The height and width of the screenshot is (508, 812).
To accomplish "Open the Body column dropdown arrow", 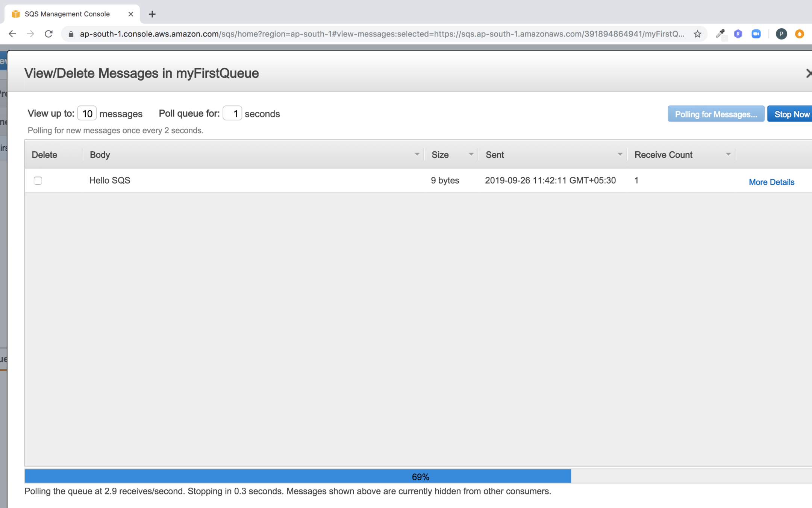I will 417,154.
